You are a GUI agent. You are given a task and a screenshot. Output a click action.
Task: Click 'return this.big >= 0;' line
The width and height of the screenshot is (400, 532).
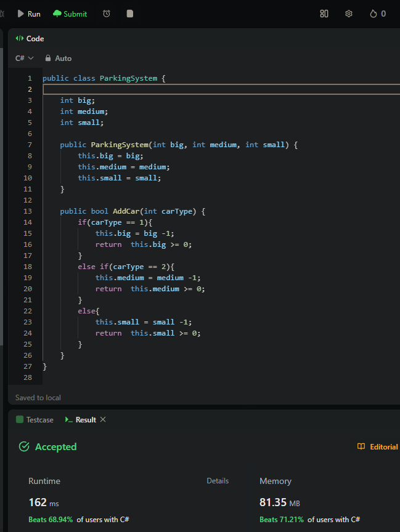143,244
